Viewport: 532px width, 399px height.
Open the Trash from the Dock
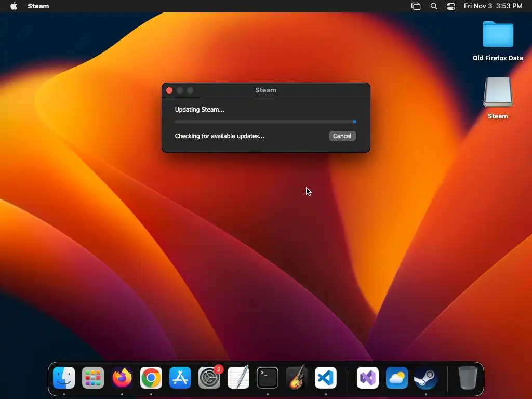coord(468,377)
